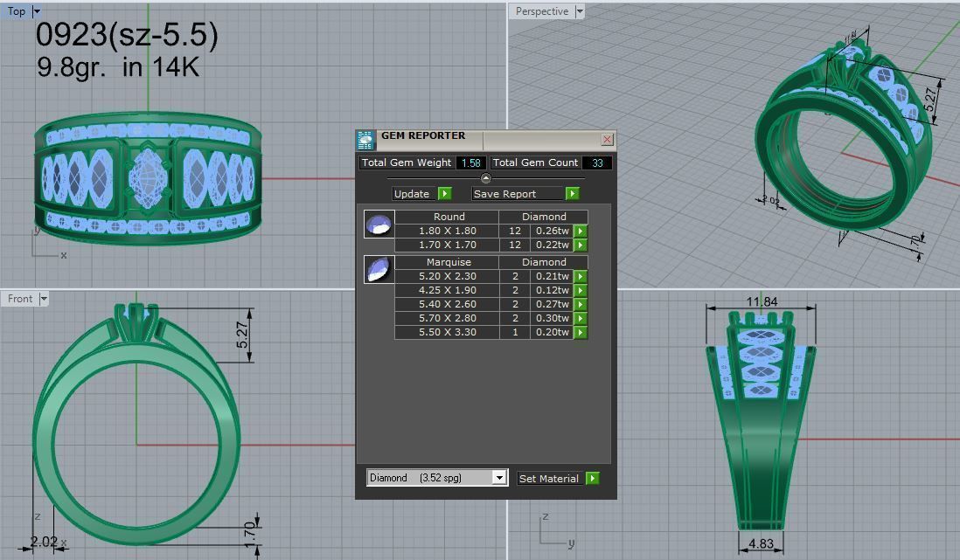Click the 11.84 dimension label
Viewport: 960px width, 560px height.
tap(762, 301)
